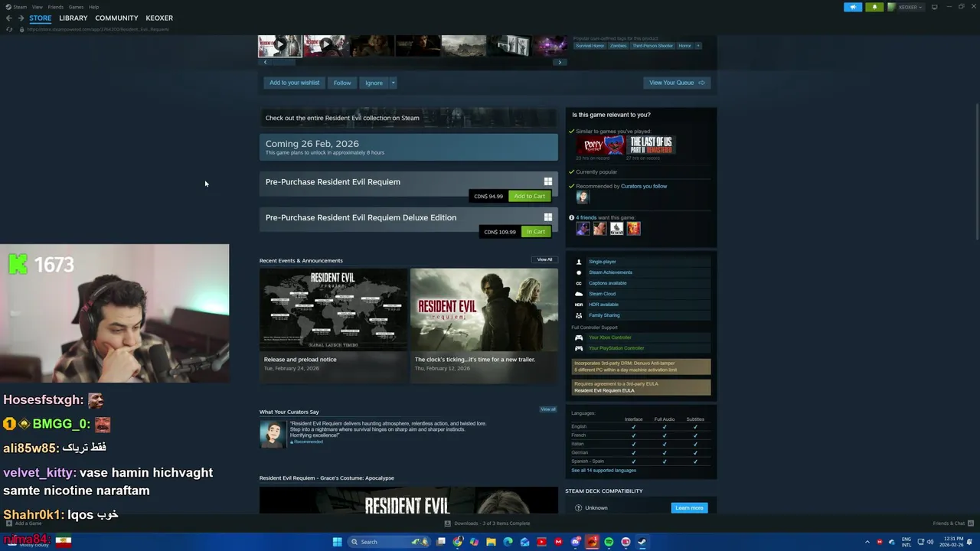The image size is (980, 551).
Task: Go forward with the Steam forward arrow
Action: pyautogui.click(x=21, y=18)
